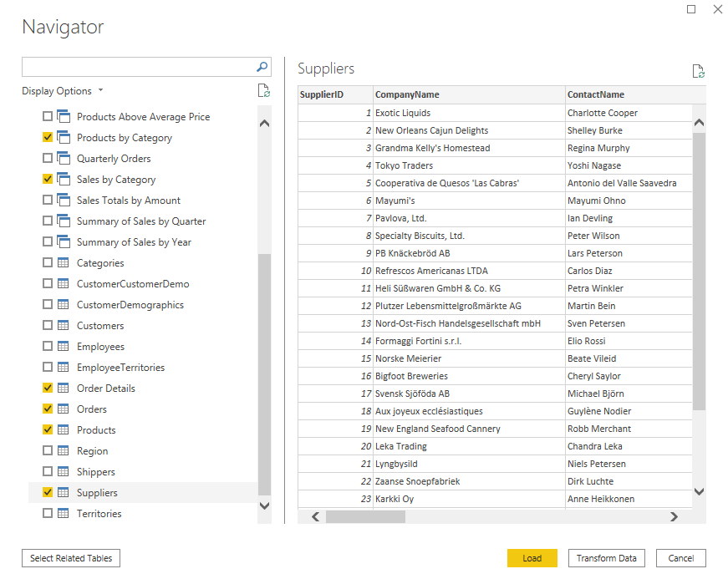Click Select Related Tables button
Screen dimensions: 728x579
pos(71,558)
